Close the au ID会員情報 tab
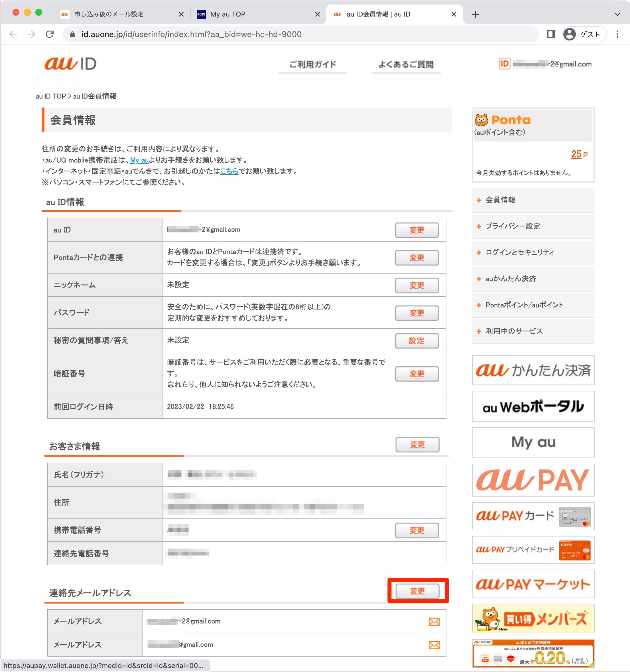The image size is (630, 672). pyautogui.click(x=454, y=14)
